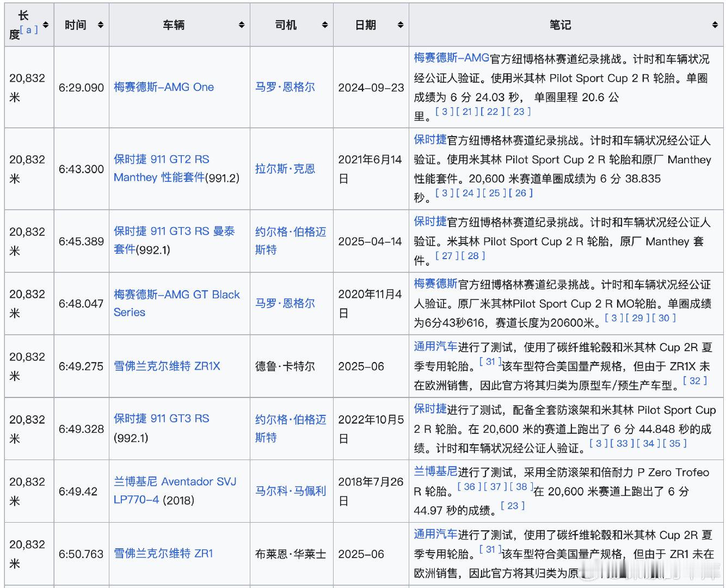This screenshot has height=588, width=726.
Task: Open 梅赛德斯-AMG GT Black Series link
Action: [x=177, y=303]
